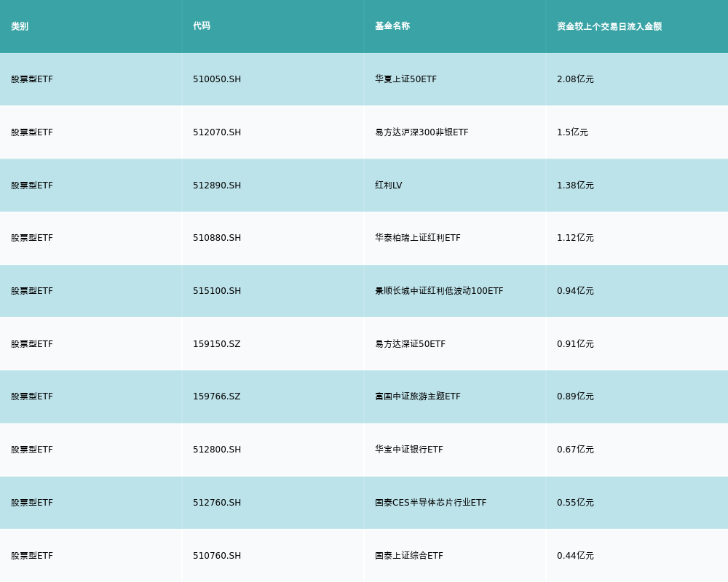Image resolution: width=728 pixels, height=582 pixels.
Task: Click the 1.5亿元 amount
Action: click(x=572, y=132)
